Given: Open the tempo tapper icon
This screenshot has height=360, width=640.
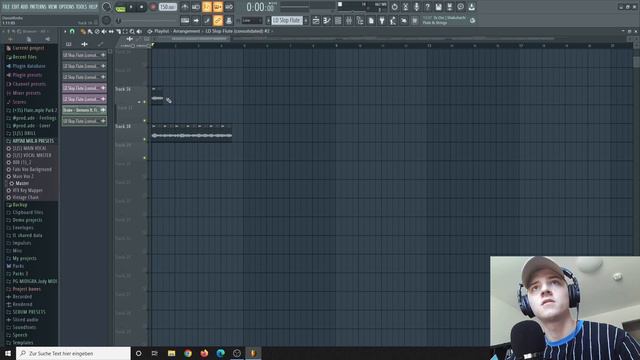Looking at the screenshot, I should [x=393, y=20].
